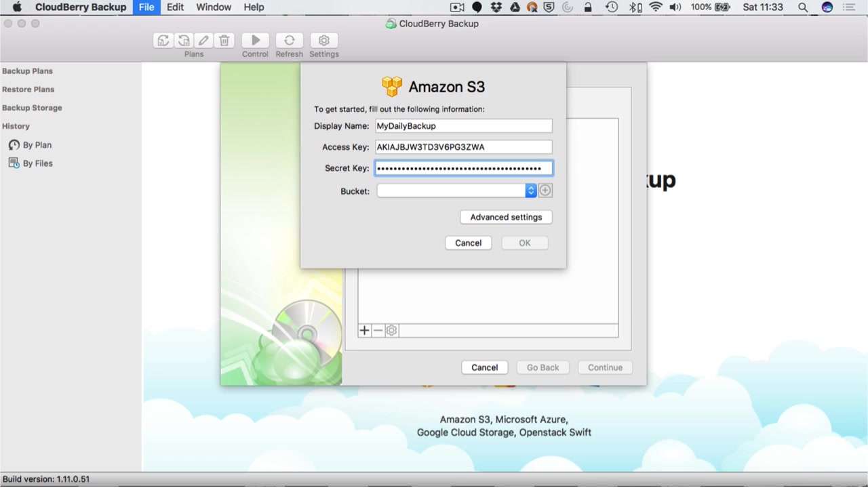Click the Amazon S3 cubes logo
Image resolution: width=868 pixels, height=488 pixels.
click(x=392, y=87)
